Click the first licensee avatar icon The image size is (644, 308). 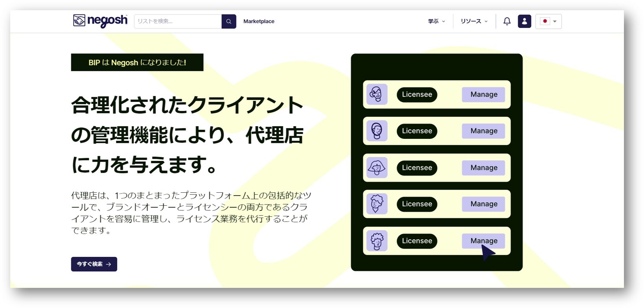(377, 94)
